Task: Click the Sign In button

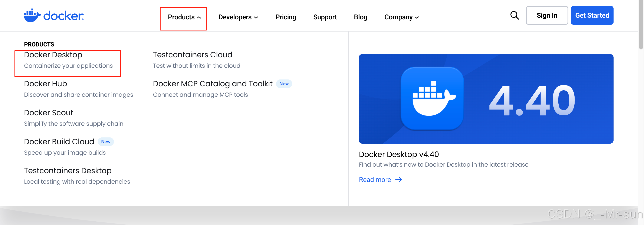Action: point(547,15)
